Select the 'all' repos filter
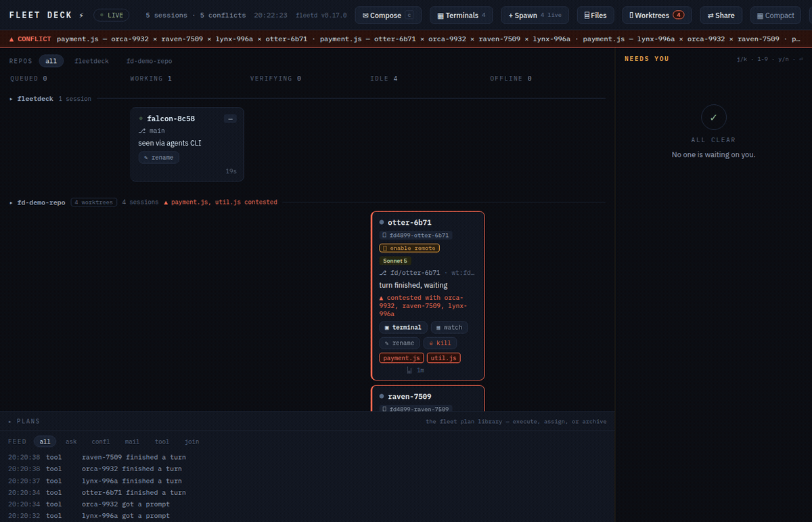Viewport: 812px width, 522px height. [51, 61]
